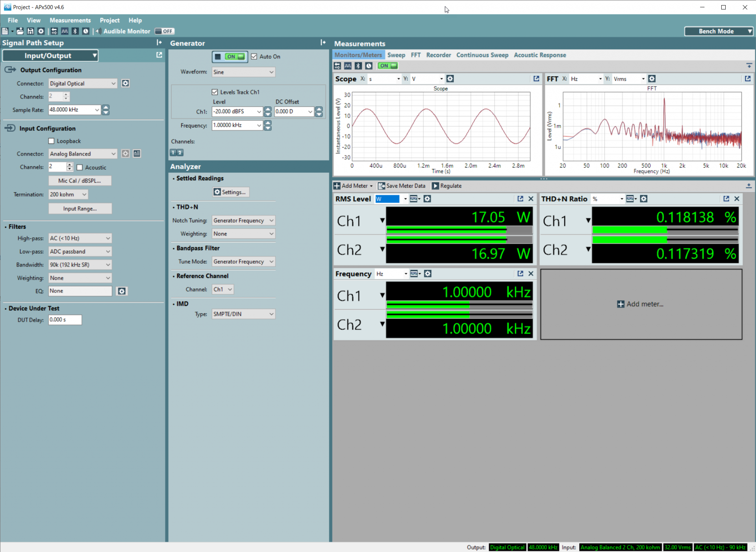Image resolution: width=756 pixels, height=552 pixels.
Task: Open project settings gear in main toolbar
Action: (x=41, y=31)
